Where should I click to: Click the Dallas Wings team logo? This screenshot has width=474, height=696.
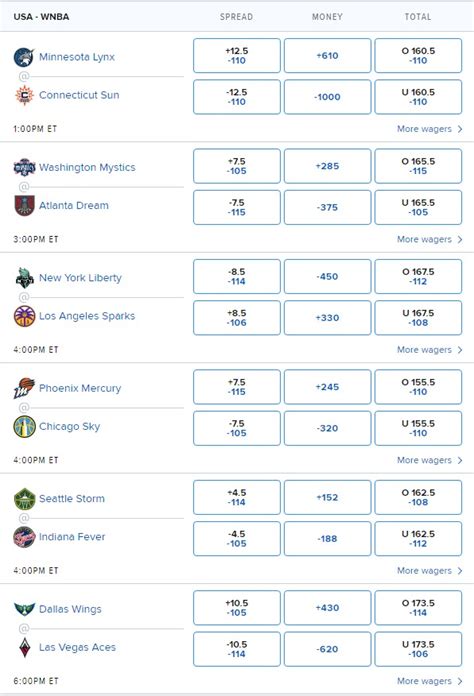point(24,609)
